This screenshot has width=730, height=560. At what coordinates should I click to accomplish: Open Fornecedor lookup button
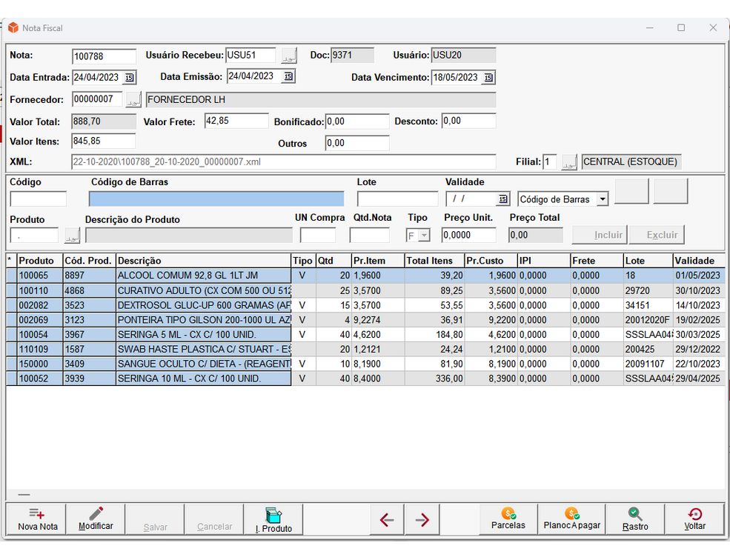pos(133,100)
